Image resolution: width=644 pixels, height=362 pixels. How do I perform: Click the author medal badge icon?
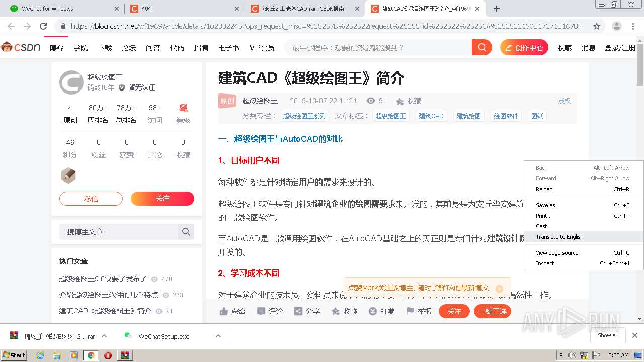pyautogui.click(x=68, y=175)
